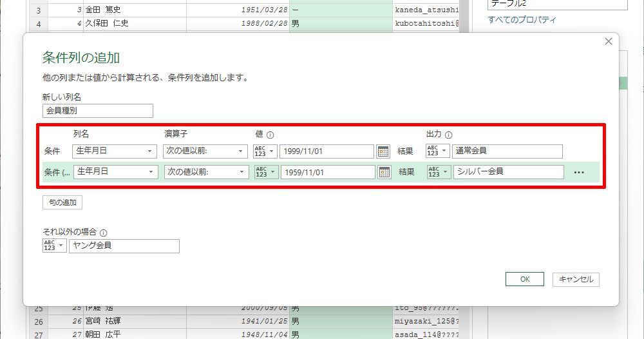The width and height of the screenshot is (644, 339).
Task: Confirm with the OK button
Action: click(525, 280)
